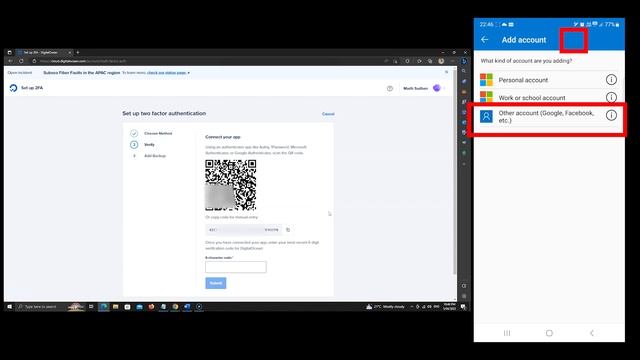Click the browser address bar

[x=204, y=61]
